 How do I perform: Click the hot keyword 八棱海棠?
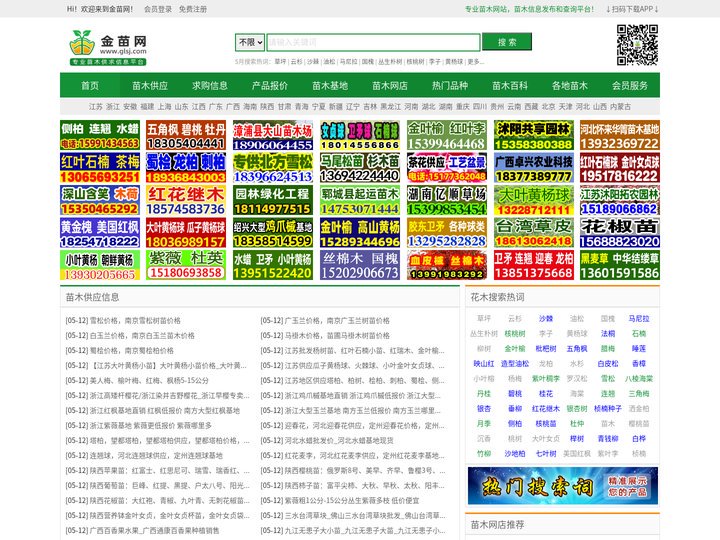[x=639, y=379]
